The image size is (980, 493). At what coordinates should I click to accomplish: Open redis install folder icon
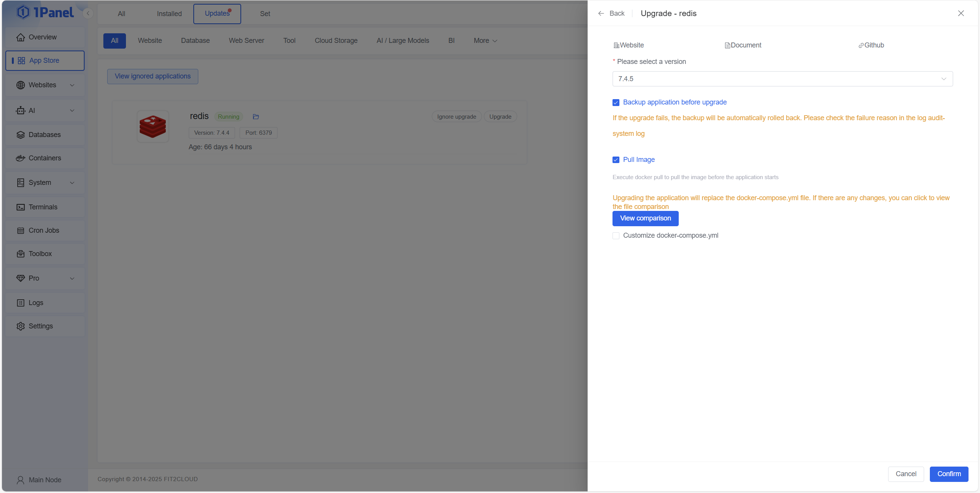256,117
